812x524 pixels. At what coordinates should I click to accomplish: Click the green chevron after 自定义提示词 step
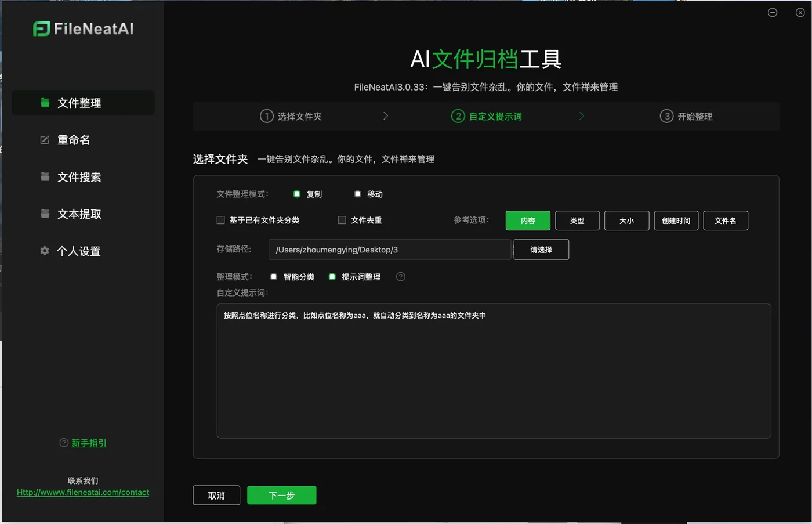coord(581,116)
